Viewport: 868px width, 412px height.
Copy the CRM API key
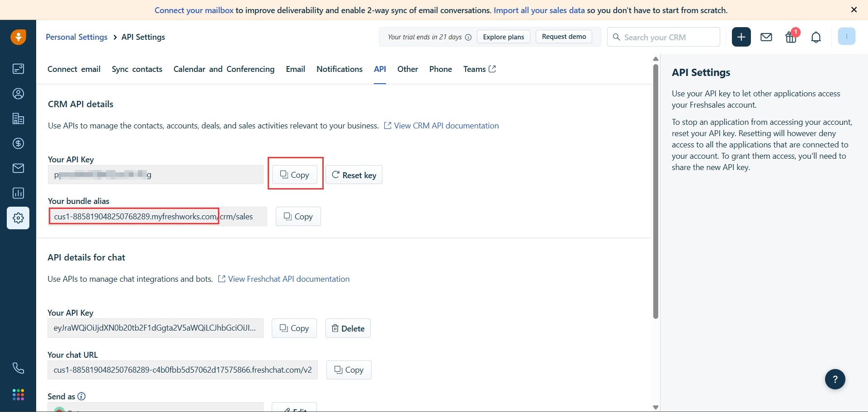(x=295, y=175)
